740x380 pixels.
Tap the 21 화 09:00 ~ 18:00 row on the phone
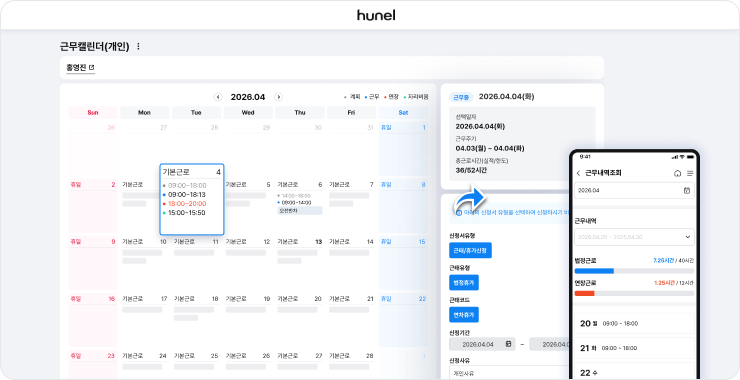coord(634,348)
